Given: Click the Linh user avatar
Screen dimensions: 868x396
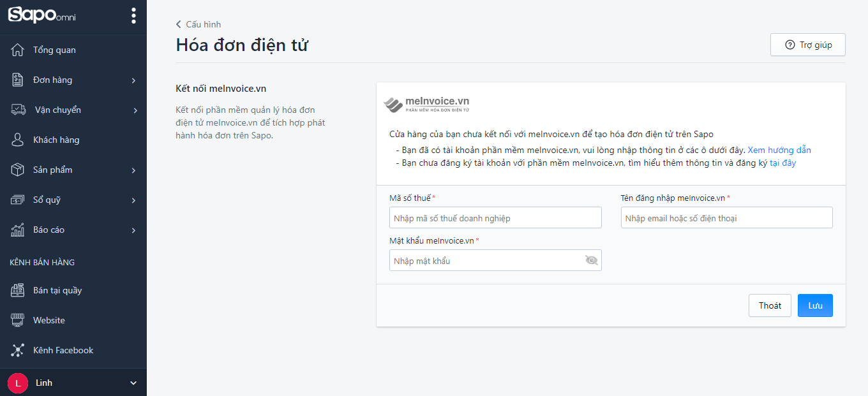Looking at the screenshot, I should pos(18,383).
